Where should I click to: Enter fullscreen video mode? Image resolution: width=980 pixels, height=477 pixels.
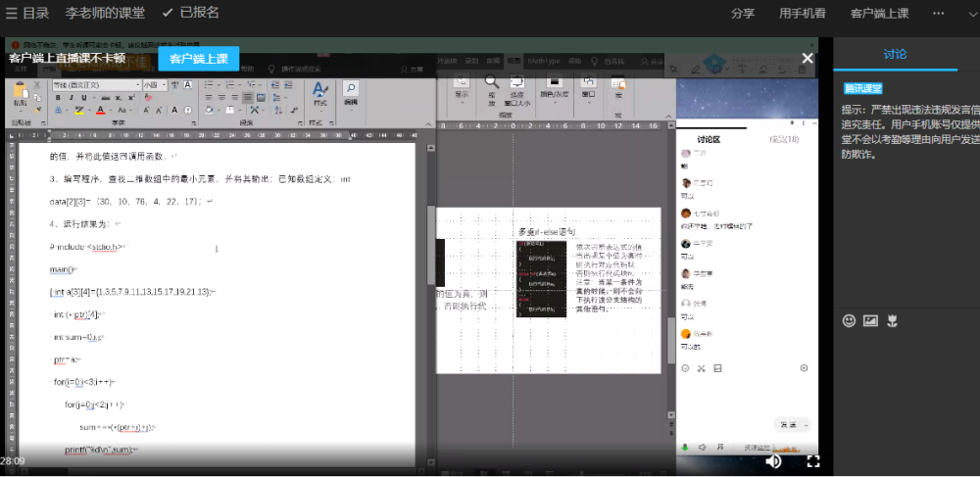812,460
